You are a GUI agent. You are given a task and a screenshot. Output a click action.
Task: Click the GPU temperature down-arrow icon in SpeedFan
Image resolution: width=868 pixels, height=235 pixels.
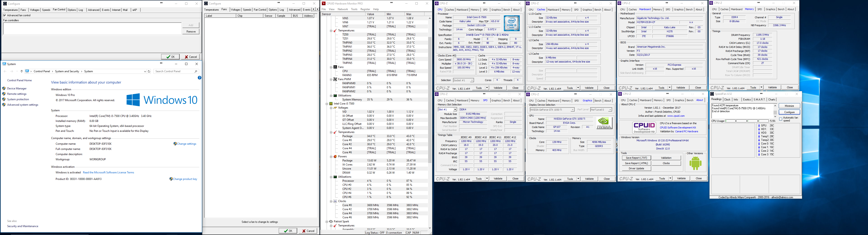pyautogui.click(x=759, y=126)
